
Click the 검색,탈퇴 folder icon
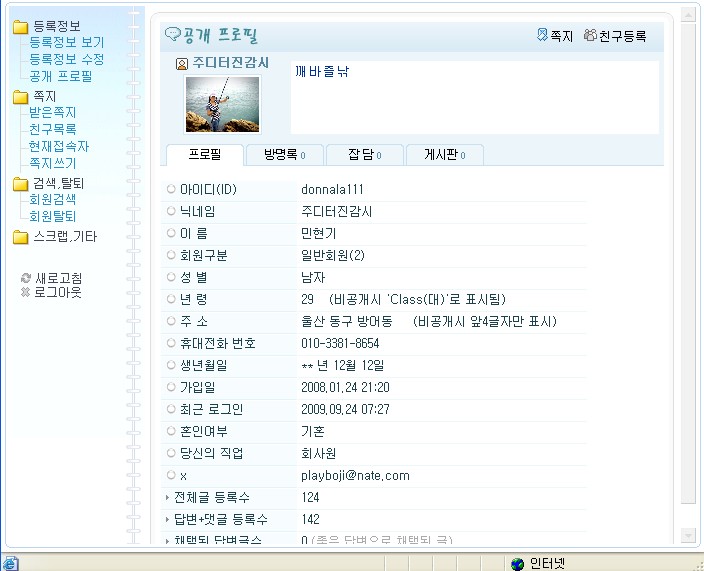click(20, 184)
